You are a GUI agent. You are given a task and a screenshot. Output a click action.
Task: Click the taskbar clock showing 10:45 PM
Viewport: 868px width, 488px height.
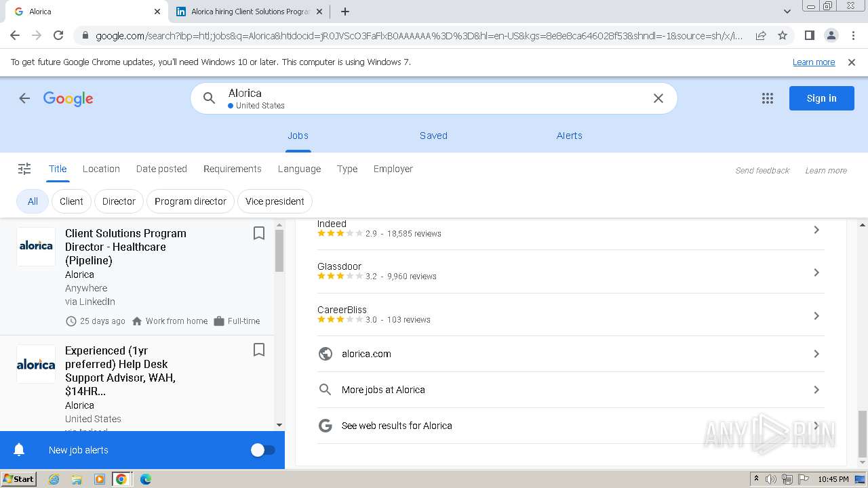(x=833, y=479)
